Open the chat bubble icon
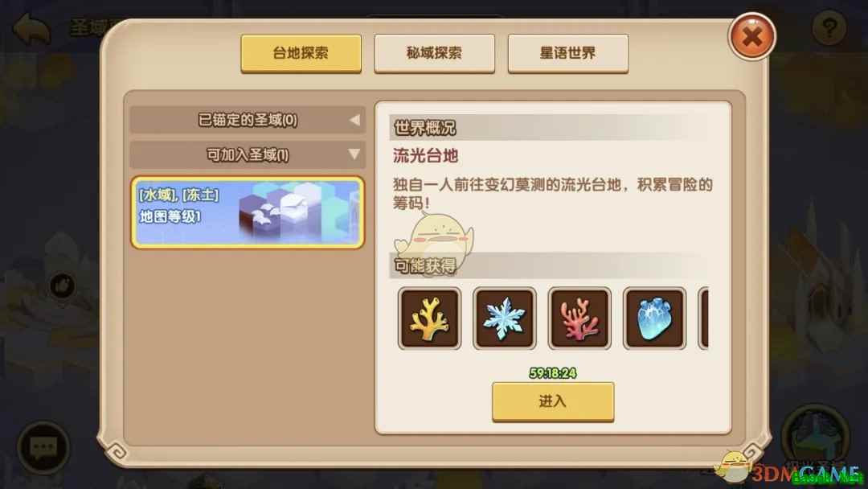868x489 pixels. pos(43,447)
